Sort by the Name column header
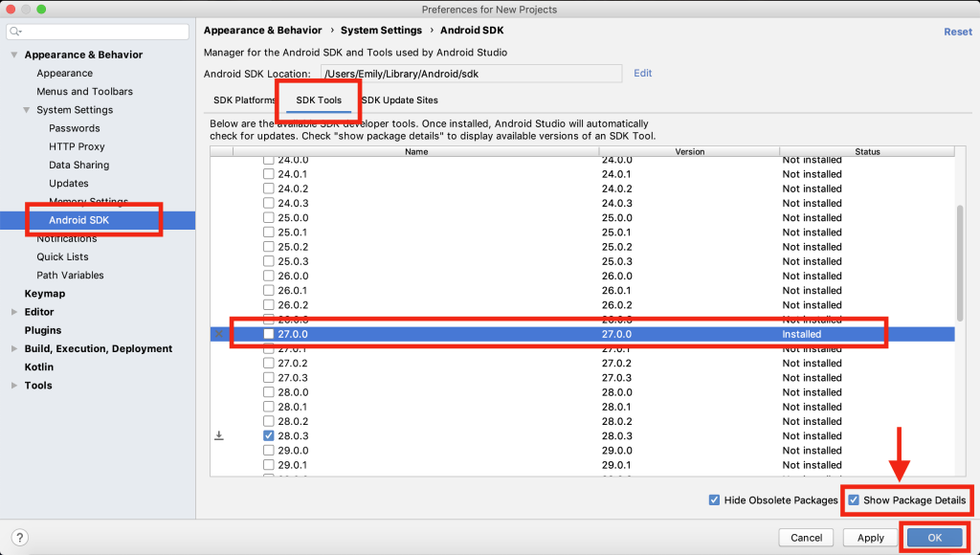980x555 pixels. (x=416, y=151)
